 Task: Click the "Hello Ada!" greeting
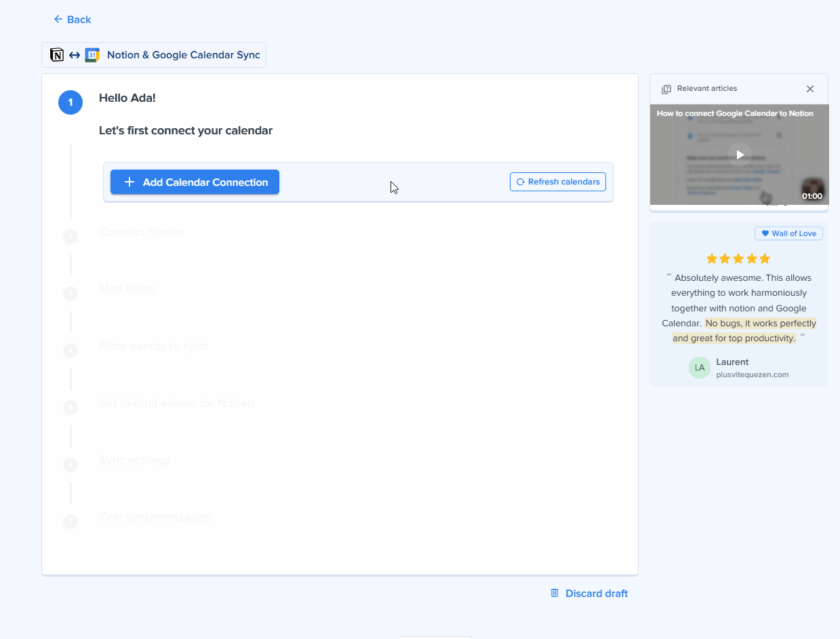[x=127, y=98]
